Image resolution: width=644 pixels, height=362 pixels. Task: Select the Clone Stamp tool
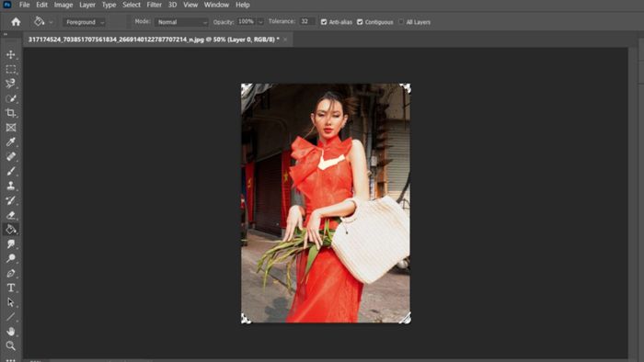(x=11, y=186)
